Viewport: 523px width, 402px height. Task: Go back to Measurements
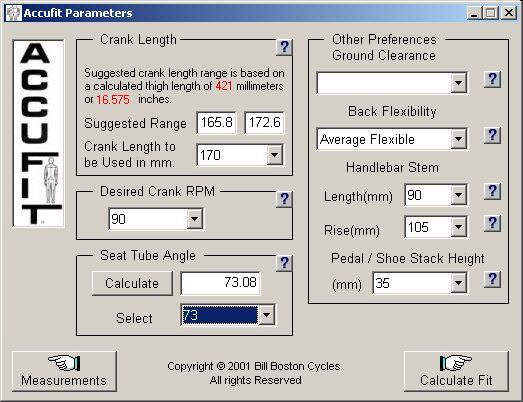(x=64, y=371)
